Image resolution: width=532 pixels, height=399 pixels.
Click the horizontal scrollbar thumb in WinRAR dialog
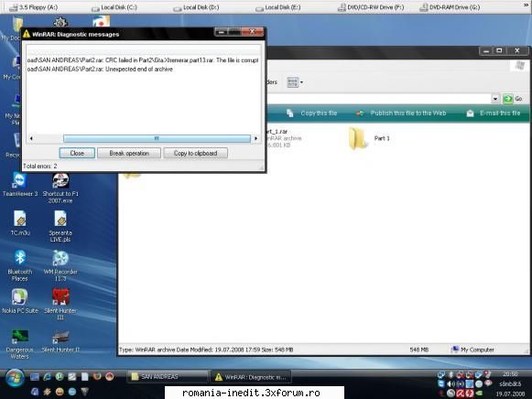click(157, 138)
